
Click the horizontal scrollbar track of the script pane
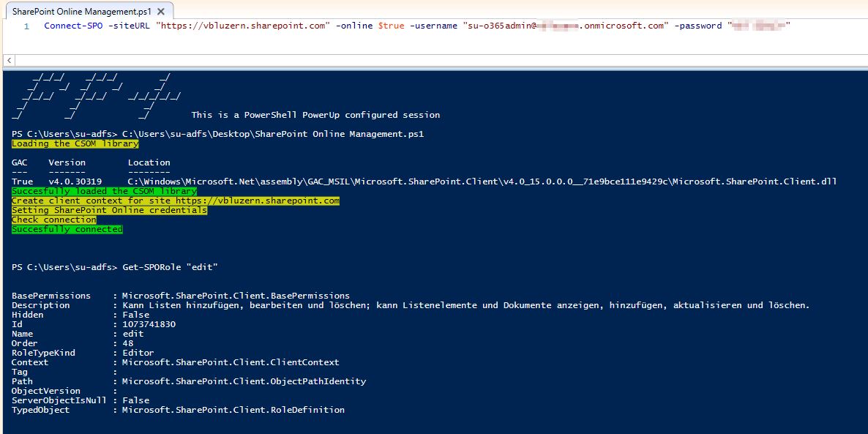(439, 60)
